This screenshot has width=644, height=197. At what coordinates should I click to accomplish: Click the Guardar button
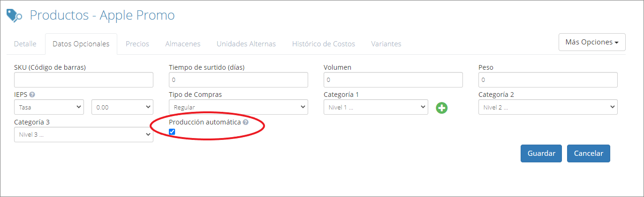pyautogui.click(x=541, y=153)
